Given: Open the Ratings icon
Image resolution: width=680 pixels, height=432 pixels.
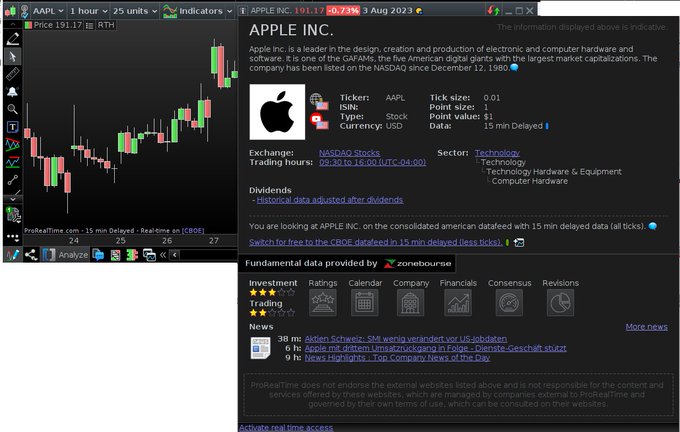Looking at the screenshot, I should tap(323, 302).
